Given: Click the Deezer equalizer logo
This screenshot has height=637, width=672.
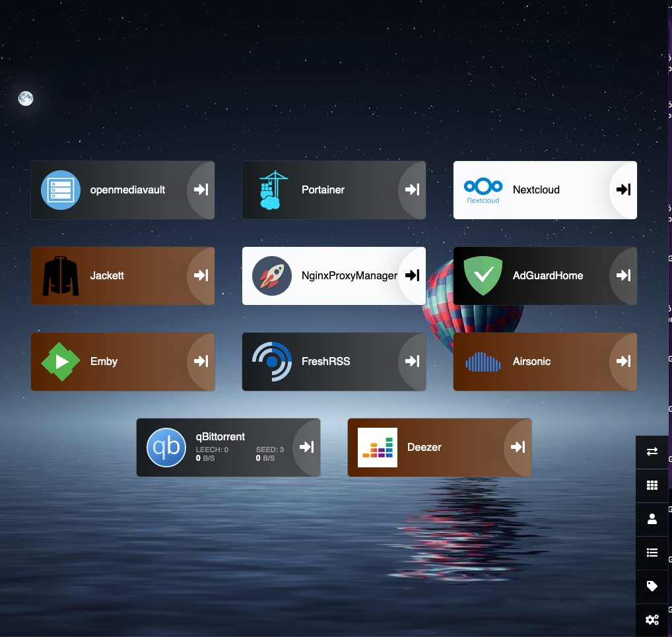Looking at the screenshot, I should point(378,448).
